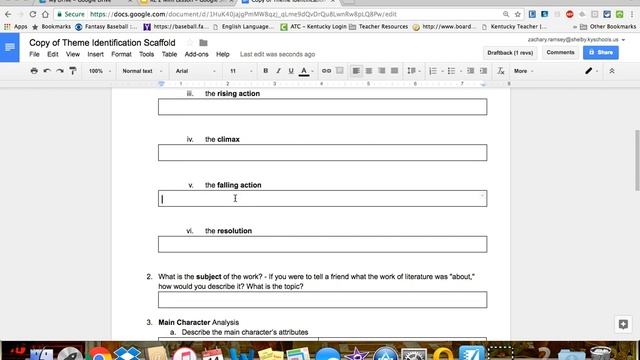Center align the text
640x360 pixels.
coord(369,71)
